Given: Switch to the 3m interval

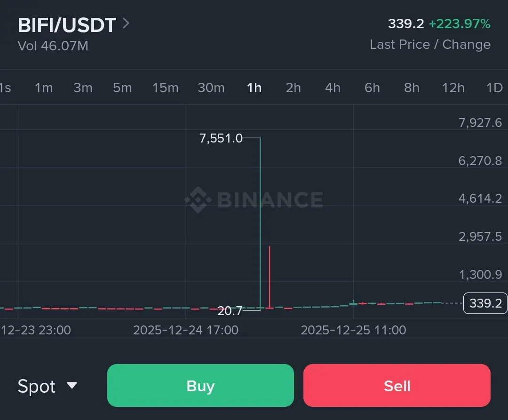Looking at the screenshot, I should tap(83, 87).
